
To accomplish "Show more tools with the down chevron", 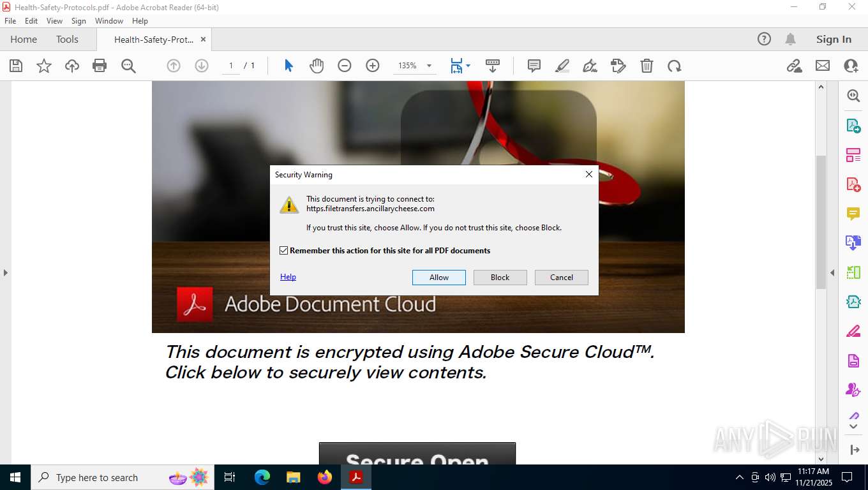I will pyautogui.click(x=853, y=426).
